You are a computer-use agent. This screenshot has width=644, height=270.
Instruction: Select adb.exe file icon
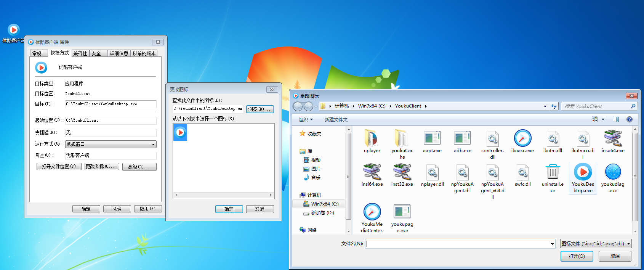pos(462,138)
